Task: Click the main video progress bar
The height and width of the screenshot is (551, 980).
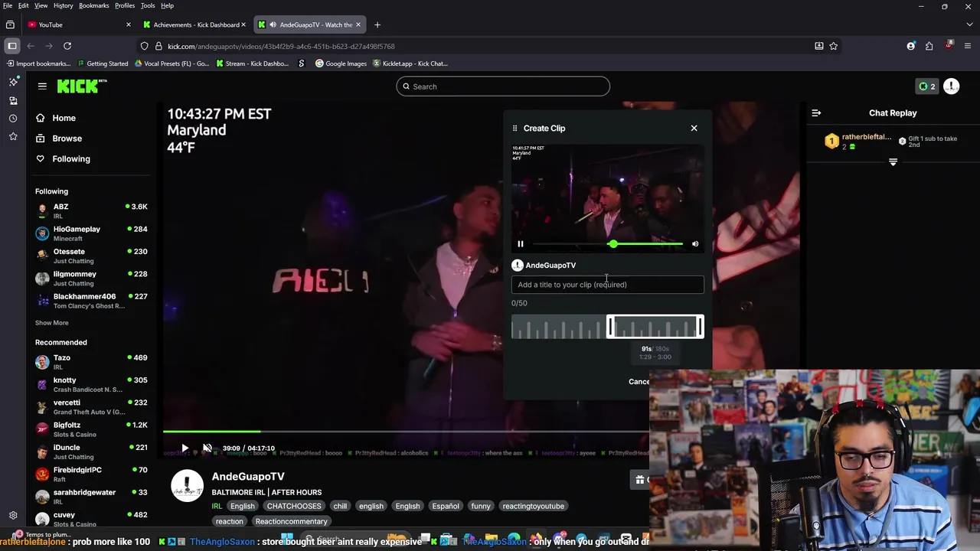Action: click(x=406, y=432)
